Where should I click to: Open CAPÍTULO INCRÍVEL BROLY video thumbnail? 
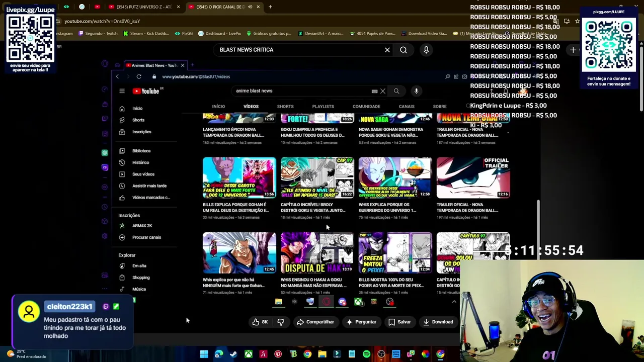[x=317, y=177]
